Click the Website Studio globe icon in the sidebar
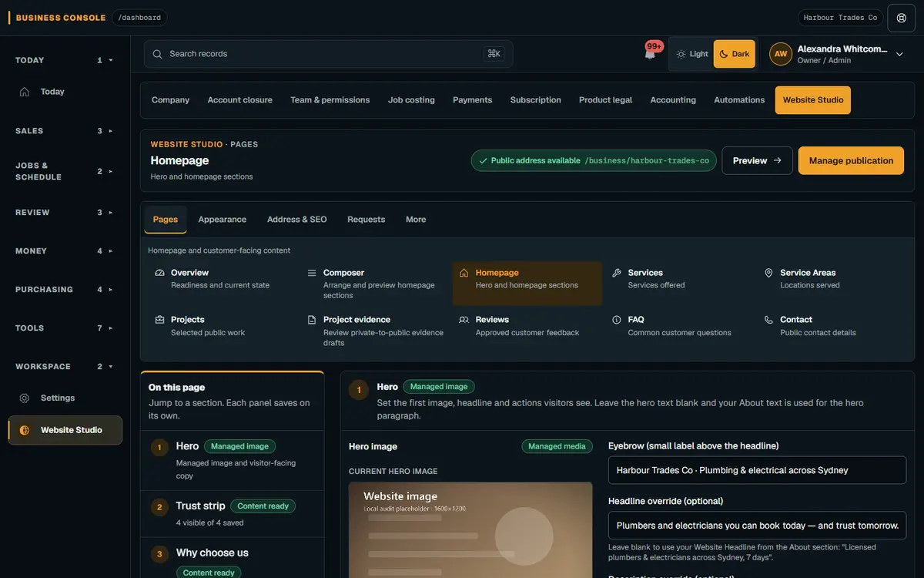This screenshot has height=578, width=924. 25,430
